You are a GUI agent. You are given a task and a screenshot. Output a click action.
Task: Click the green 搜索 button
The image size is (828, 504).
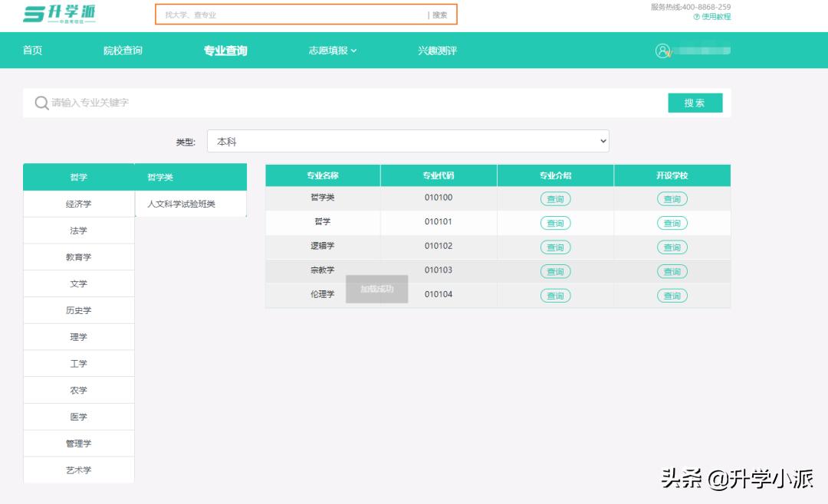point(695,102)
